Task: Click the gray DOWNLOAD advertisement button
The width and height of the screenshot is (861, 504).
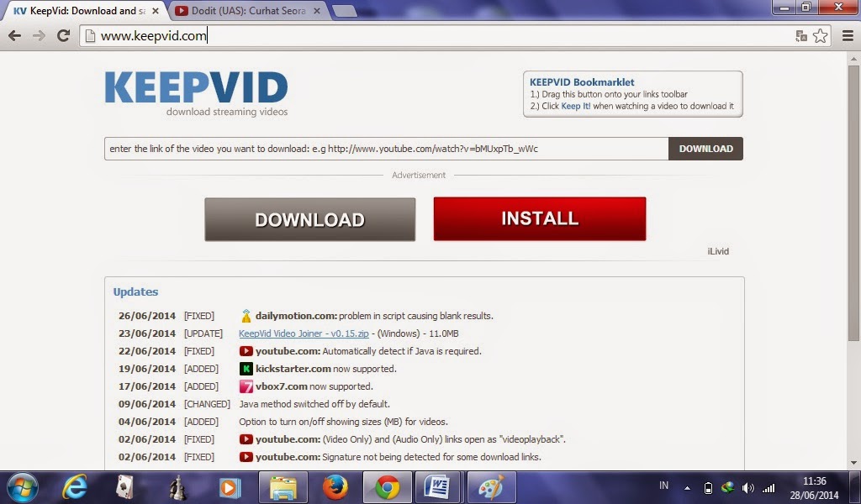Action: tap(309, 219)
